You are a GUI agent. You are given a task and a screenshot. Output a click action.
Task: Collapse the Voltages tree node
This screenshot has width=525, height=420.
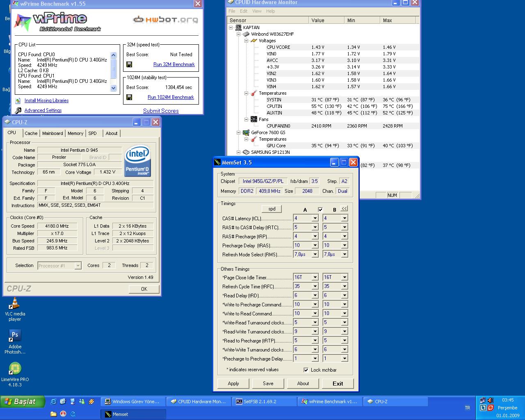(247, 41)
